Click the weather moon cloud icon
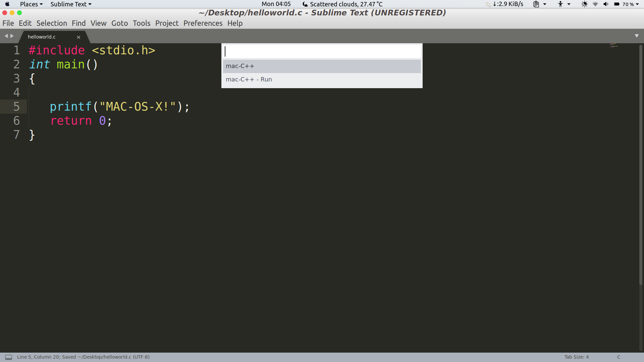 tap(305, 4)
